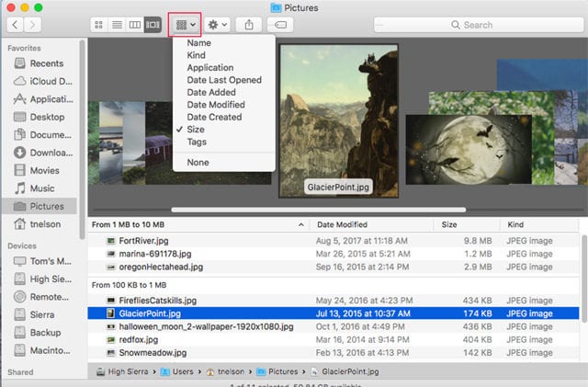Viewport: 588px width, 387px height.
Task: Switch to column view in toolbar
Action: tap(134, 25)
